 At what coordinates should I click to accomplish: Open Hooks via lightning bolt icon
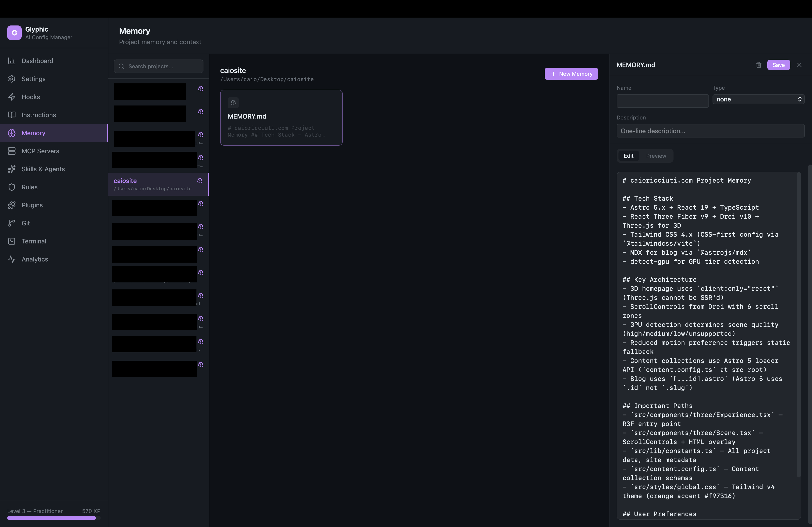tap(12, 97)
